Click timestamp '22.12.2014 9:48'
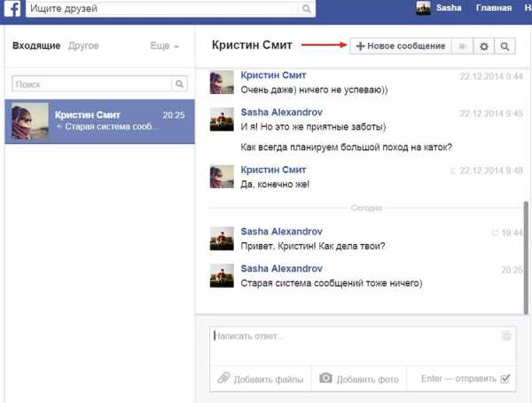Viewport: 532px width, 403px height. coord(491,170)
